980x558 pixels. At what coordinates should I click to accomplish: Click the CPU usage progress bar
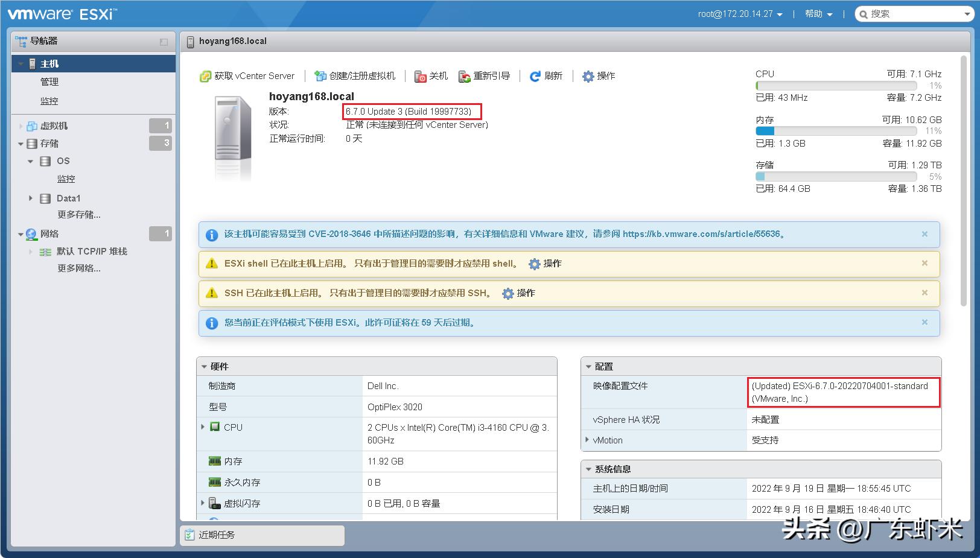836,86
